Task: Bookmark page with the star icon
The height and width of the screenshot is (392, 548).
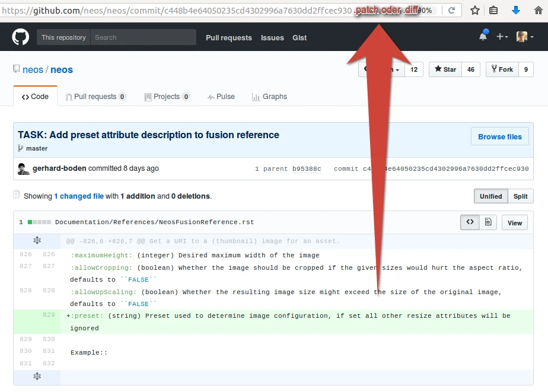Action: click(474, 10)
